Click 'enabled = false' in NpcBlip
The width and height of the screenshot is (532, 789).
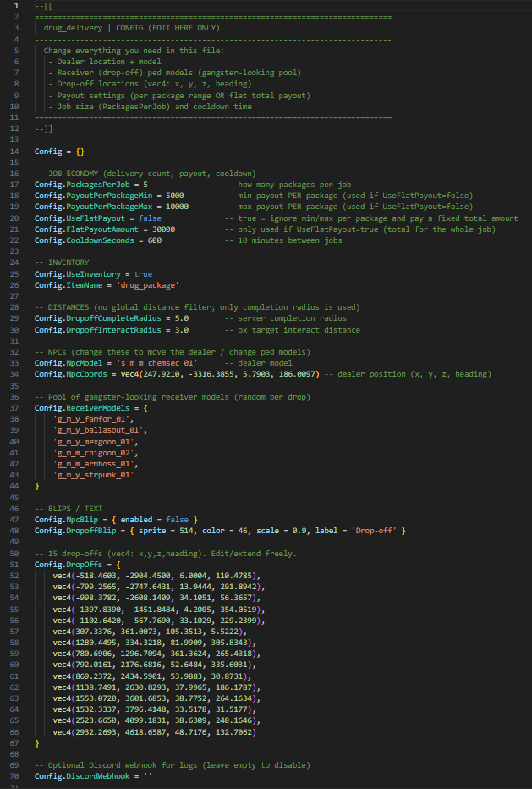click(155, 520)
